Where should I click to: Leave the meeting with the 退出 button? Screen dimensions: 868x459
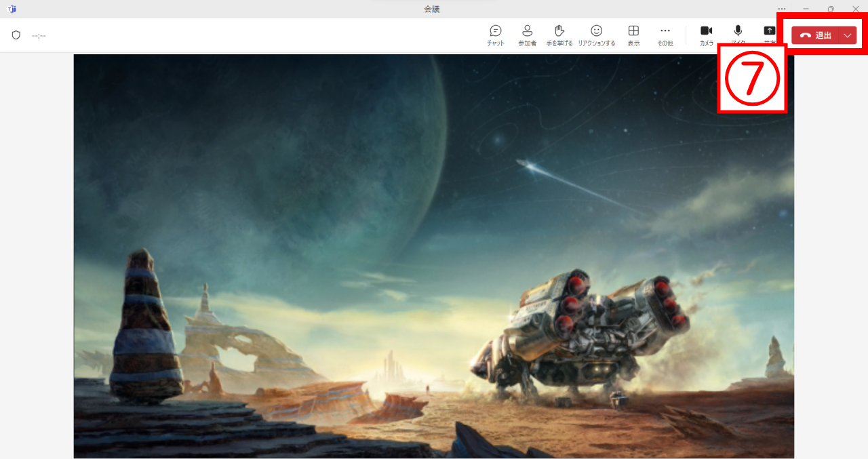pyautogui.click(x=815, y=35)
